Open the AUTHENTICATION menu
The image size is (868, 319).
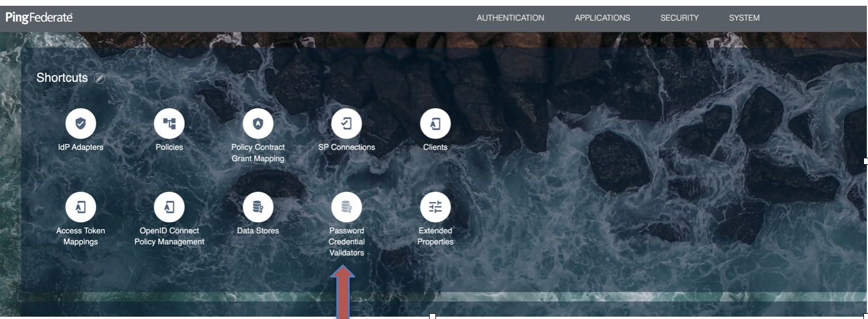(510, 18)
